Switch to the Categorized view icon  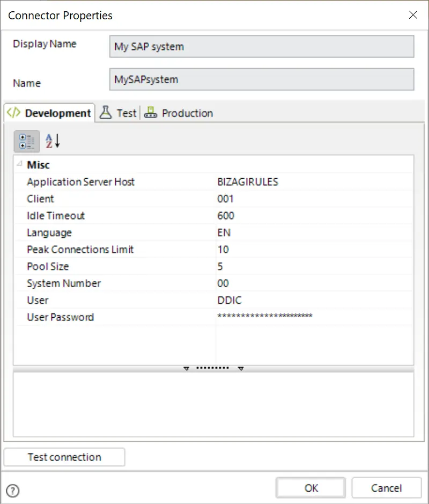click(27, 141)
